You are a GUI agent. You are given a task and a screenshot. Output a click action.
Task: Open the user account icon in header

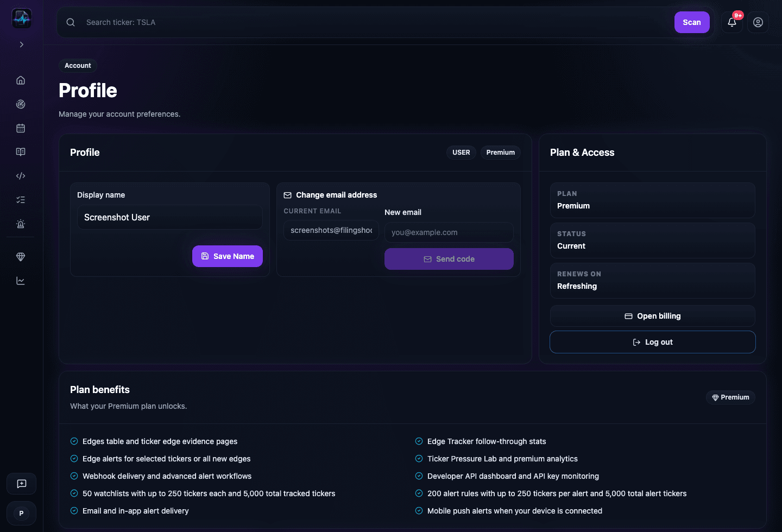[758, 22]
